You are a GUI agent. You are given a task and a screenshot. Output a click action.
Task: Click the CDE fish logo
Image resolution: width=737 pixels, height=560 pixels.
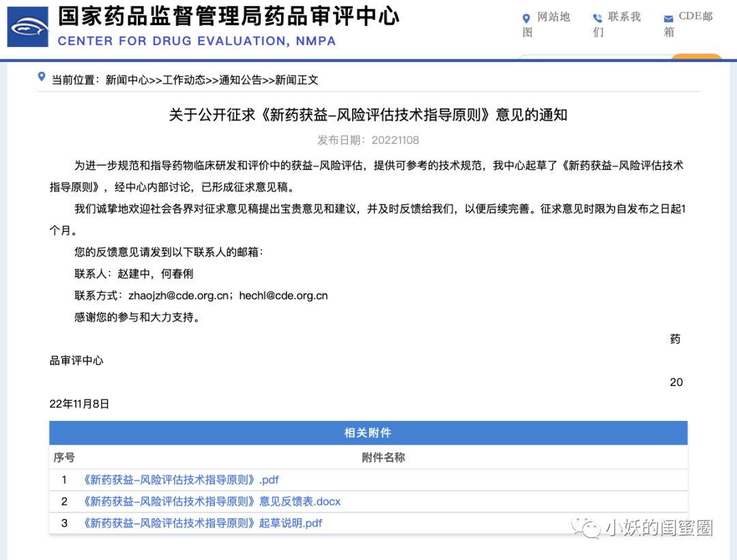coord(28,27)
